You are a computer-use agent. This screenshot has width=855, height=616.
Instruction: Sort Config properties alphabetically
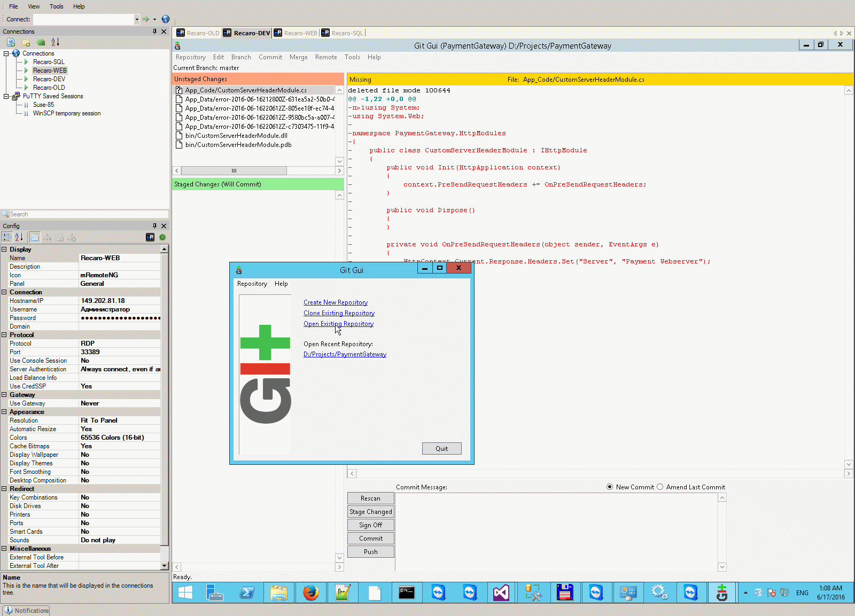pyautogui.click(x=19, y=237)
